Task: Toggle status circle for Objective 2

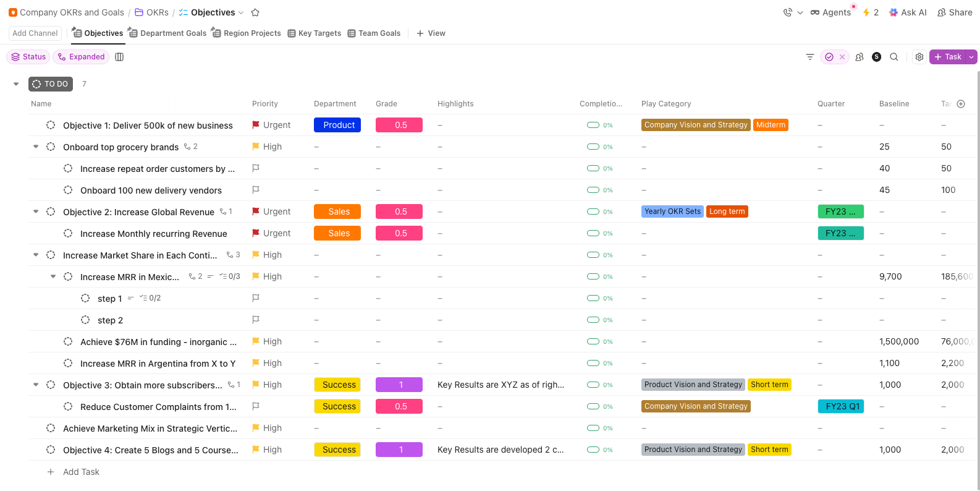Action: click(x=51, y=211)
